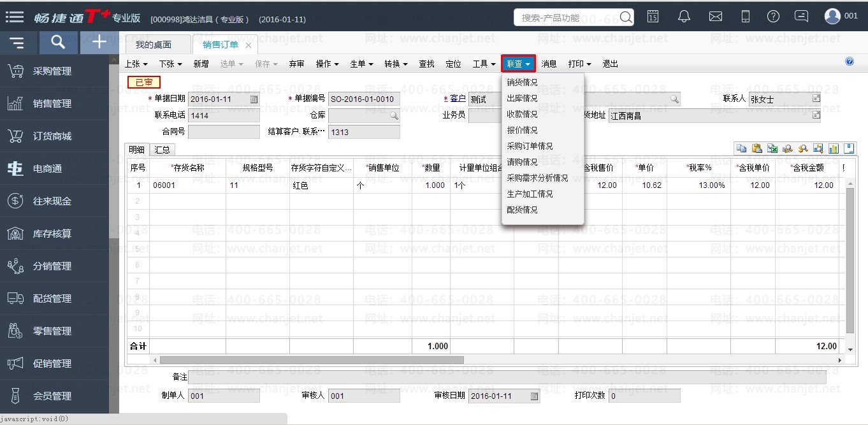Viewport: 868px width, 425px height.
Task: Expand the 工具 dropdown menu
Action: click(484, 64)
